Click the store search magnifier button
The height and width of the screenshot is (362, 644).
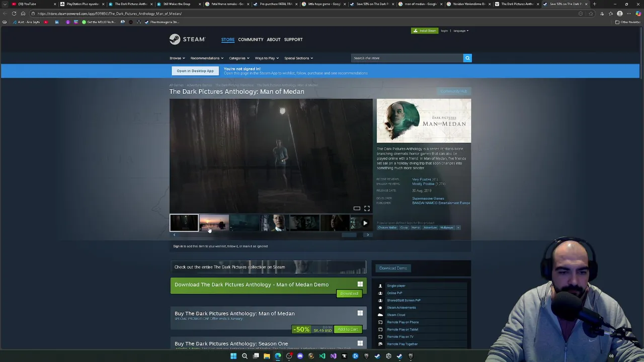pyautogui.click(x=467, y=58)
